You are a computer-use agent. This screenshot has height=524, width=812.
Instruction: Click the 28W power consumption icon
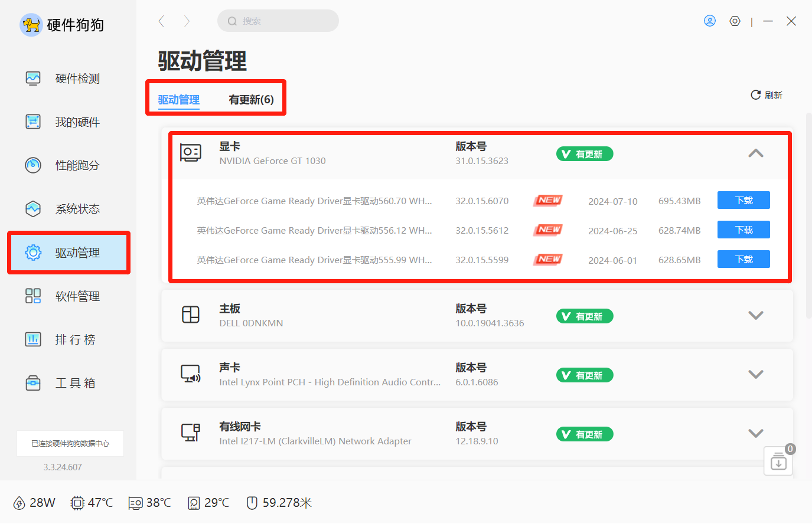click(19, 503)
